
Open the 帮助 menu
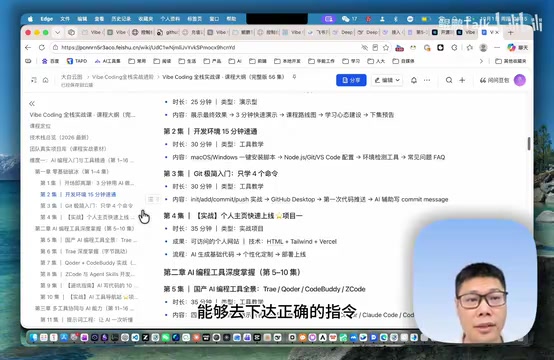(231, 19)
